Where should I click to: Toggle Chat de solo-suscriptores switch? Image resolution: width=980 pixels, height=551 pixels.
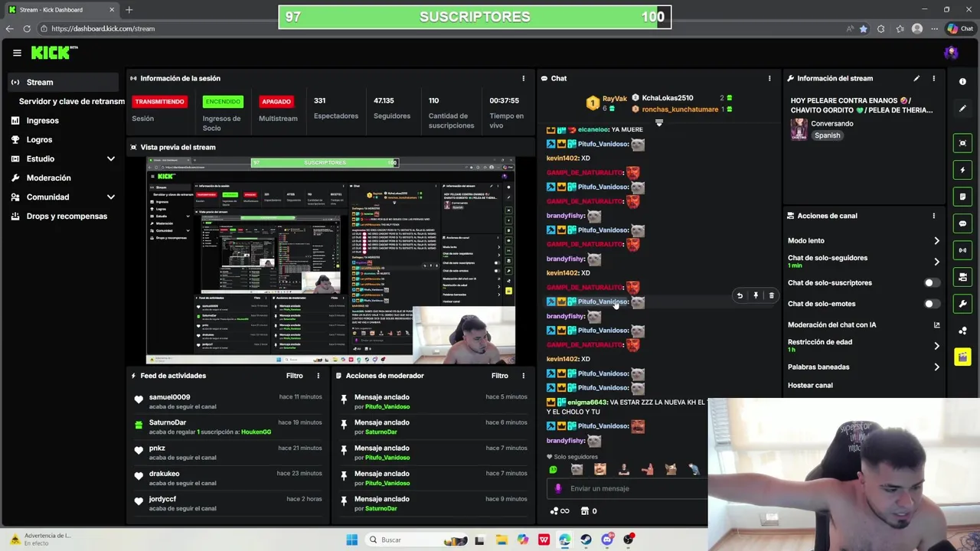click(x=931, y=283)
